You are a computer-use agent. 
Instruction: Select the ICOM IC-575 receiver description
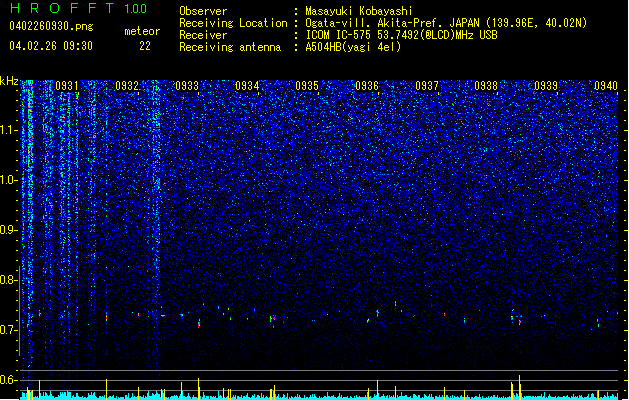pyautogui.click(x=401, y=35)
